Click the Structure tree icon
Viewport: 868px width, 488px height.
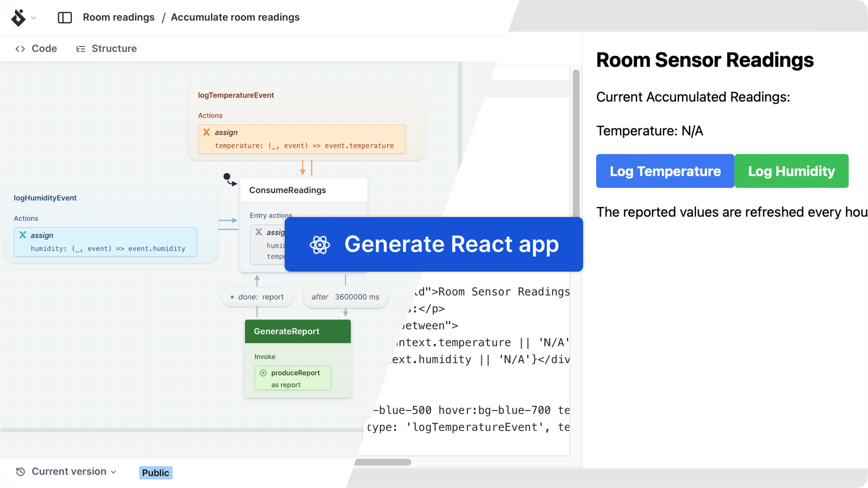[x=81, y=48]
